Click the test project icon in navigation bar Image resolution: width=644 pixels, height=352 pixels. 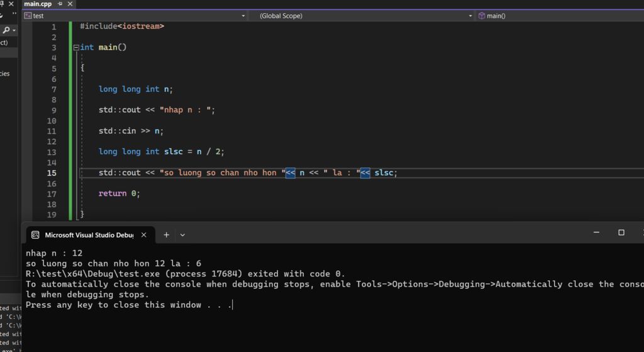pos(28,16)
